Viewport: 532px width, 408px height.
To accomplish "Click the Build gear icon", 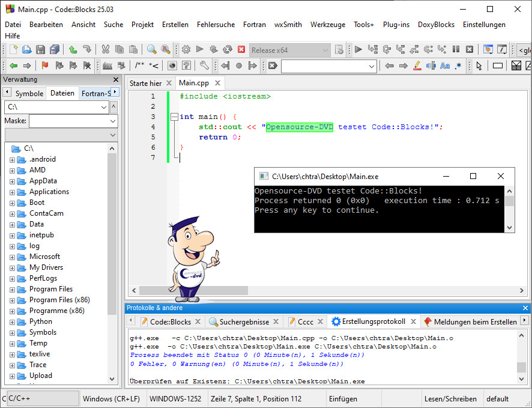I will [x=186, y=50].
